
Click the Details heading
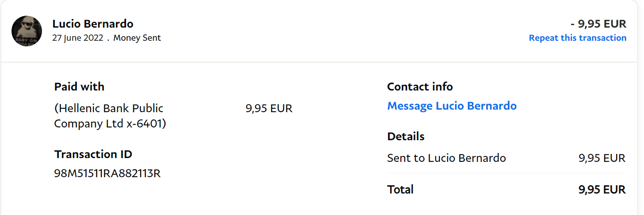405,136
